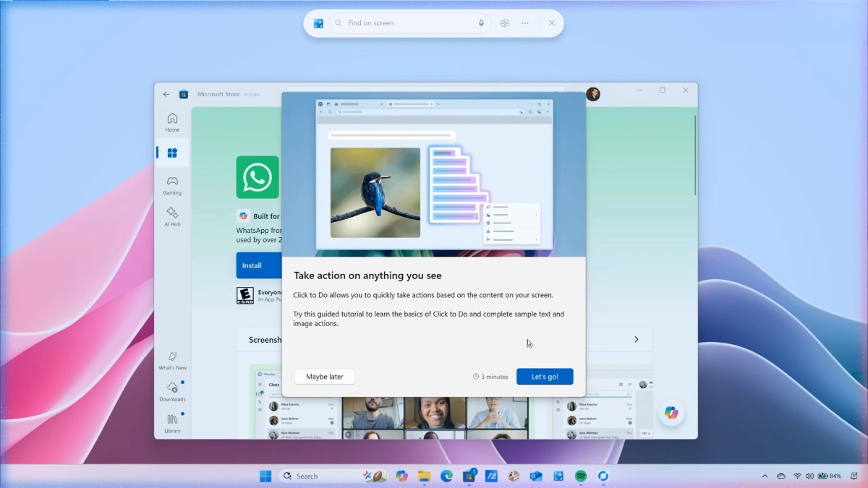
Task: Focus the Find on screen search field
Action: tap(409, 23)
